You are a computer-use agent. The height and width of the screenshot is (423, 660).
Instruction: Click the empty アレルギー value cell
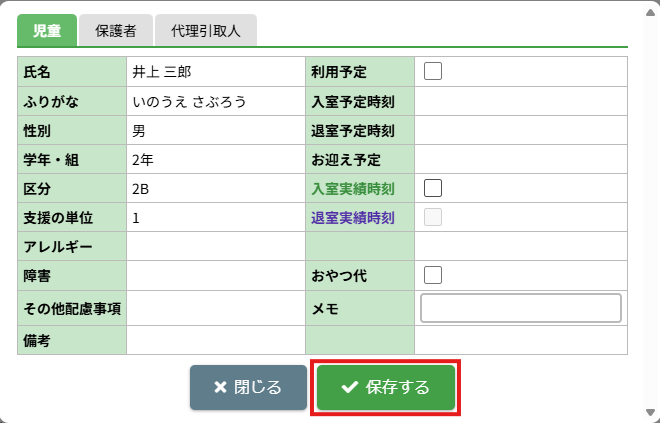pos(216,246)
